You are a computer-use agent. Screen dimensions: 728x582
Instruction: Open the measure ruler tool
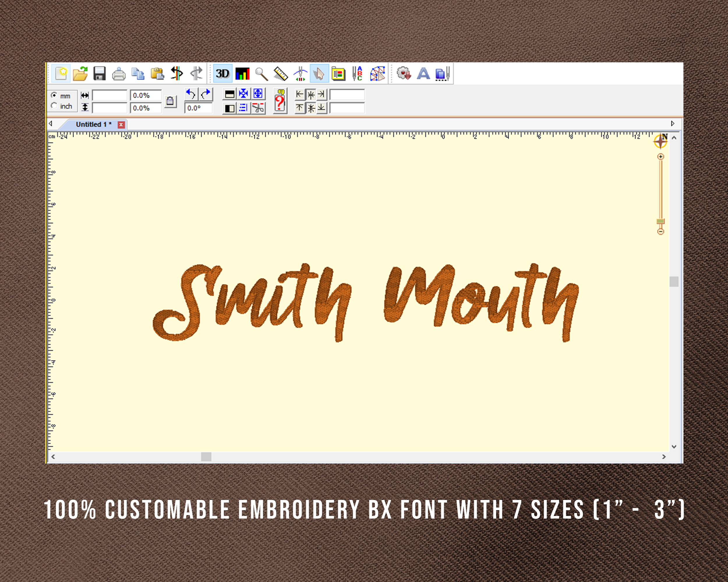[281, 73]
